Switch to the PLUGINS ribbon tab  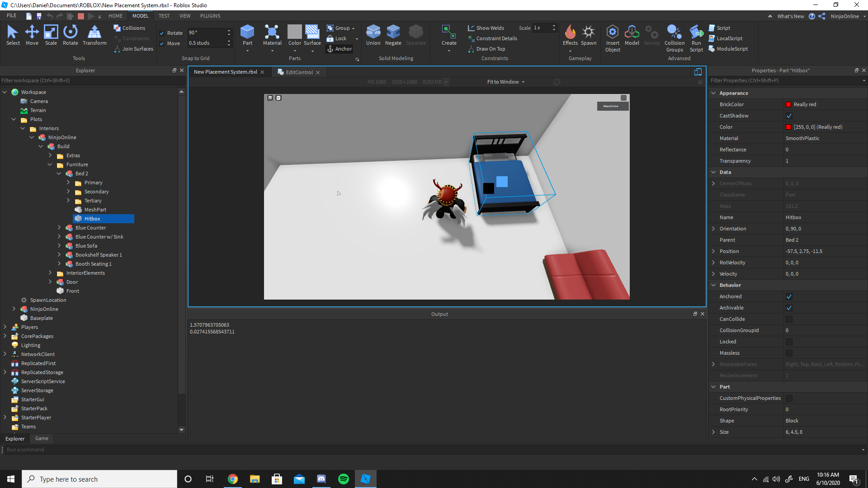point(210,16)
